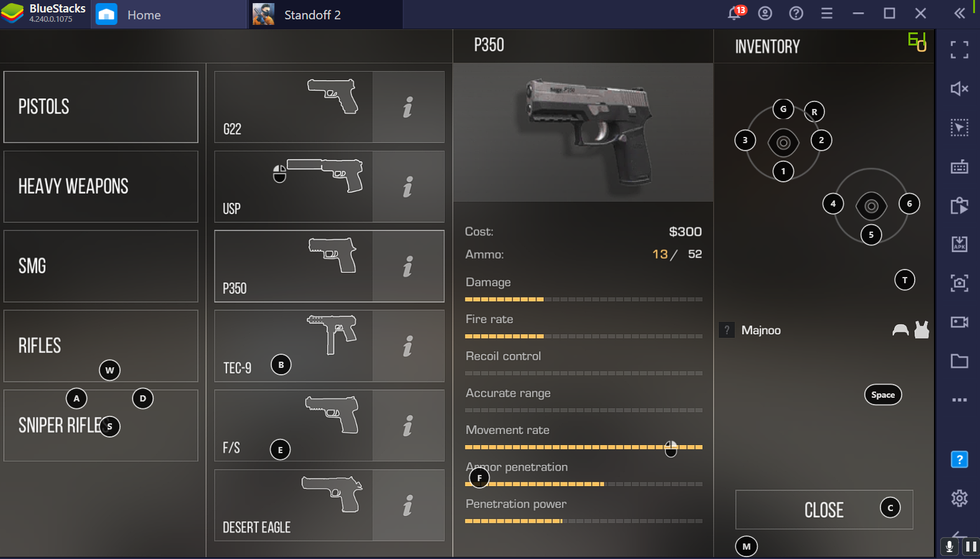
Task: Mute the BlueStacks volume
Action: pyautogui.click(x=959, y=89)
